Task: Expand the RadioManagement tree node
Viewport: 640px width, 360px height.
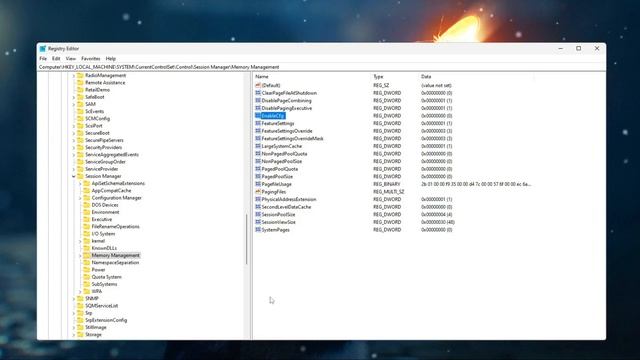Action: pos(74,76)
